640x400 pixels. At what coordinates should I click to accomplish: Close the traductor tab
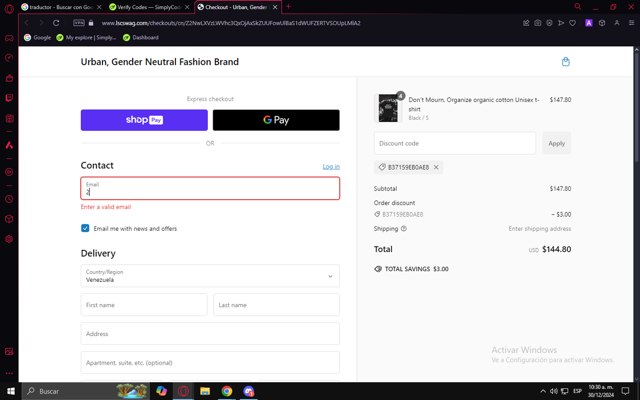[x=99, y=7]
